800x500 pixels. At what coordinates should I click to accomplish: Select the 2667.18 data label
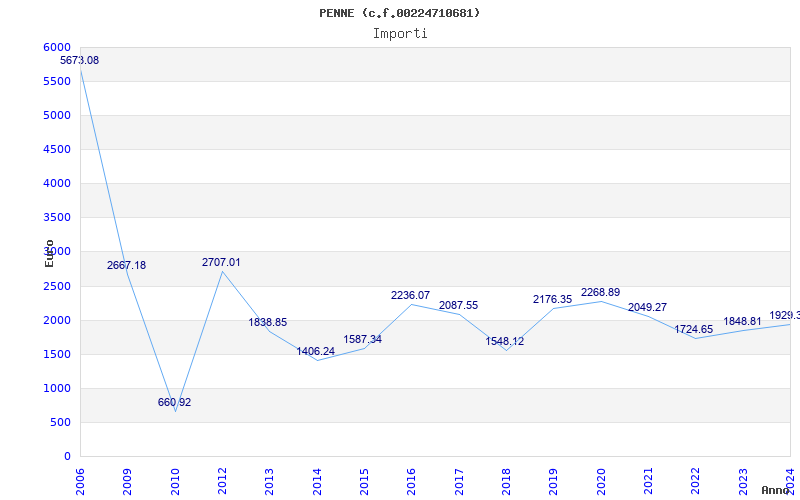click(x=127, y=265)
